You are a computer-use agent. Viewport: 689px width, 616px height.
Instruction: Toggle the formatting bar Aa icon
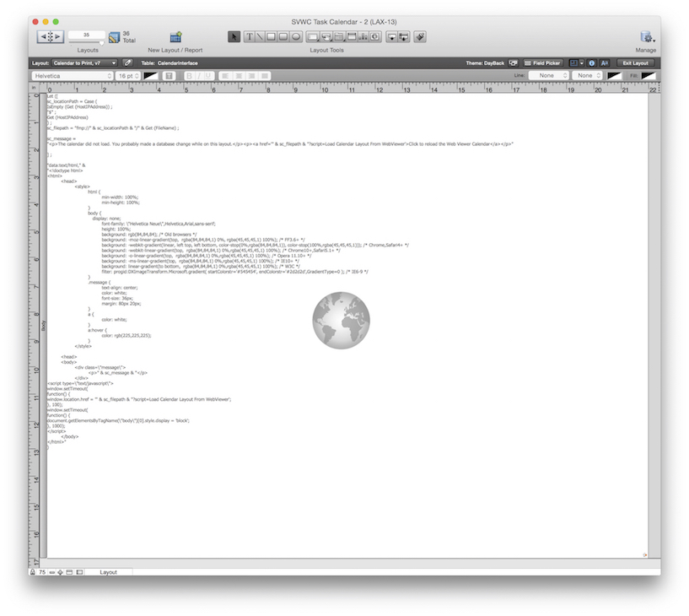[x=605, y=63]
